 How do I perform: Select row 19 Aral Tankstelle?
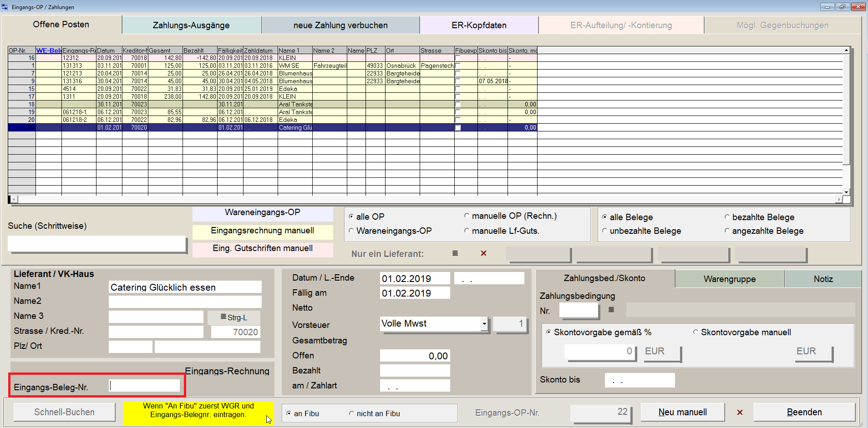coord(273,112)
